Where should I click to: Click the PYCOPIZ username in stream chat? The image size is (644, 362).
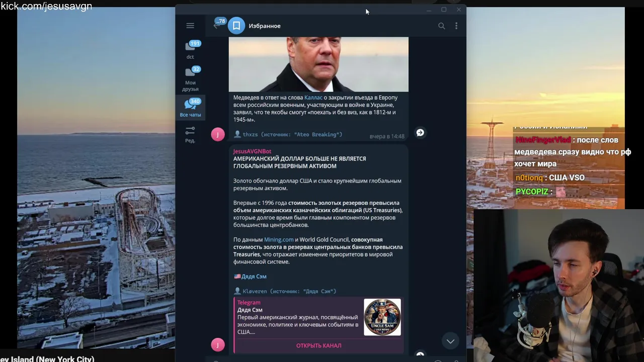[x=532, y=192]
